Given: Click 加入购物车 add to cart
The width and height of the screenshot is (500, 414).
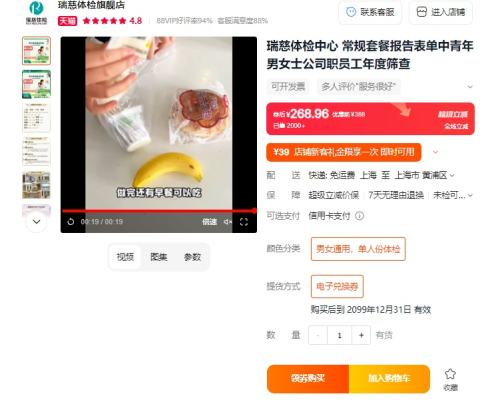Looking at the screenshot, I should tap(389, 379).
